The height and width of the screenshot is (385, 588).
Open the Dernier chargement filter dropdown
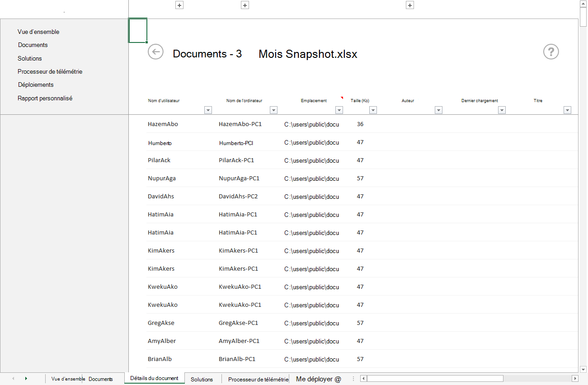502,110
